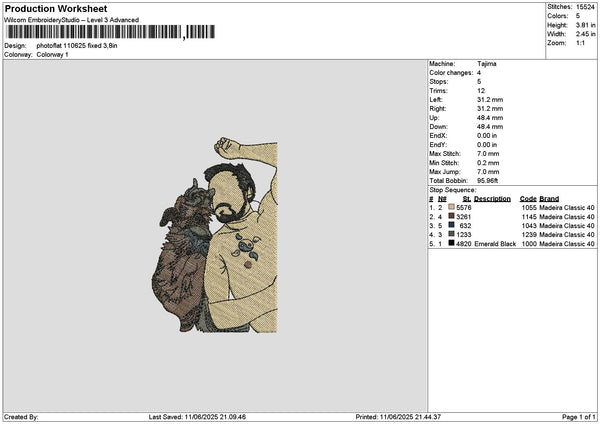Image resolution: width=600 pixels, height=424 pixels.
Task: Click stitch count 3261 in stop row 2
Action: click(x=464, y=217)
